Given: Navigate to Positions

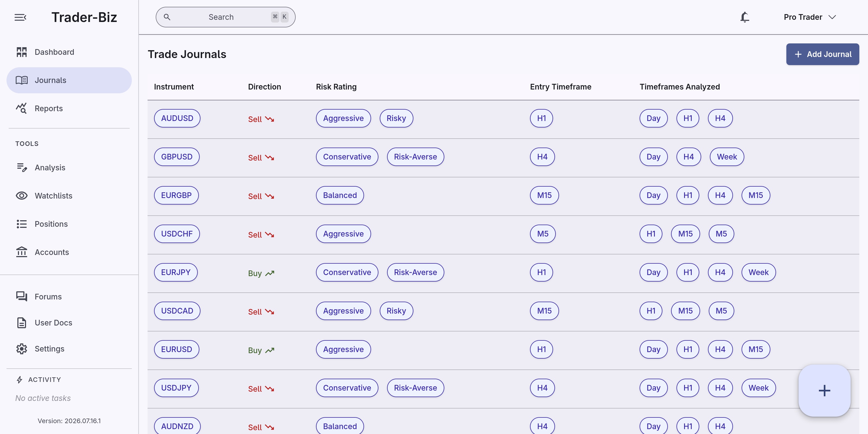Looking at the screenshot, I should [x=69, y=224].
